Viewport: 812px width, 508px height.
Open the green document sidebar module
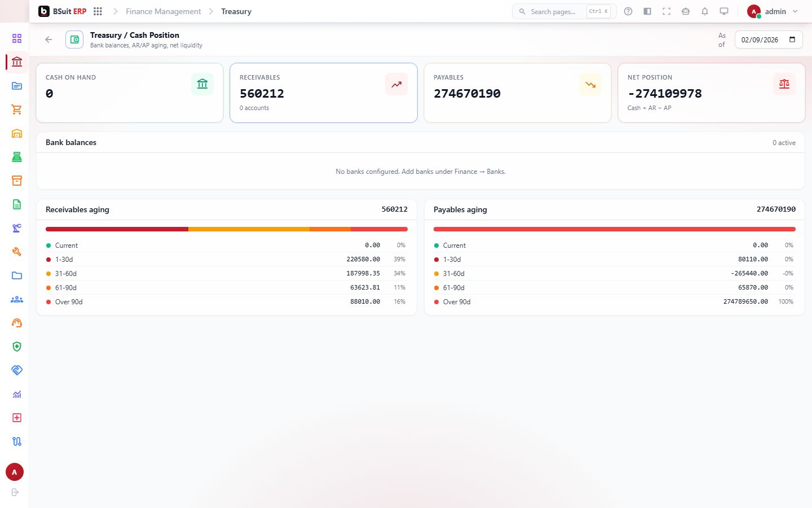point(17,204)
